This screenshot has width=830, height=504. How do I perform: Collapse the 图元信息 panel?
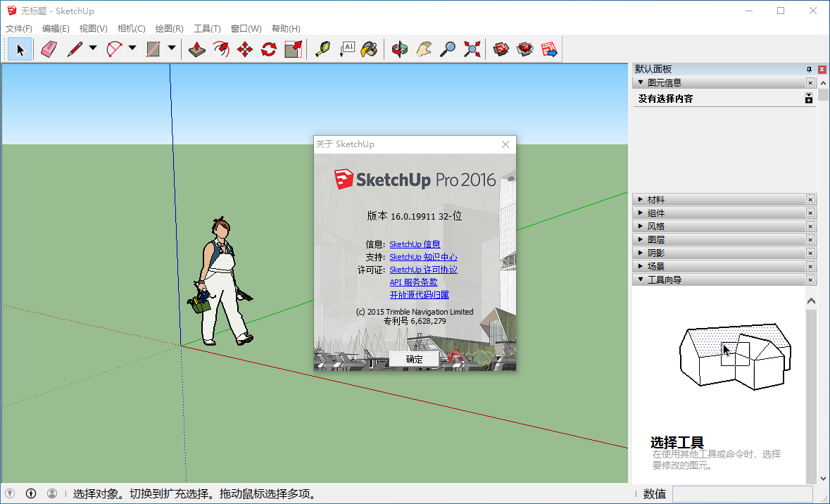pyautogui.click(x=641, y=82)
